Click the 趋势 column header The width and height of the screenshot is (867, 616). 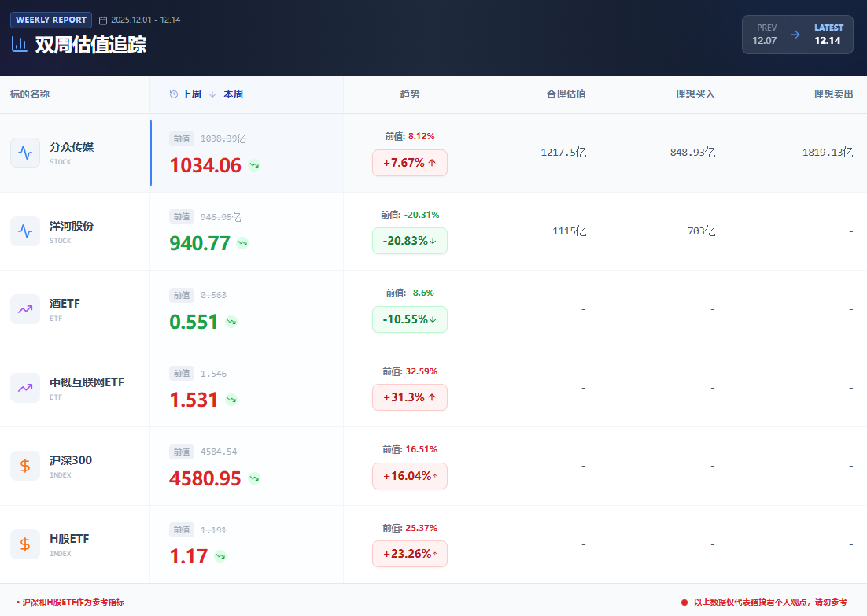tap(410, 94)
